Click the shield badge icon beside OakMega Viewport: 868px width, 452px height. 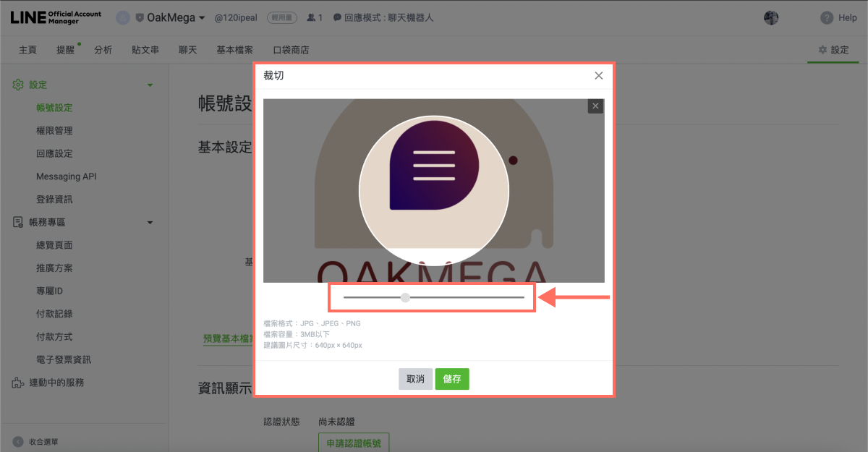click(x=139, y=17)
